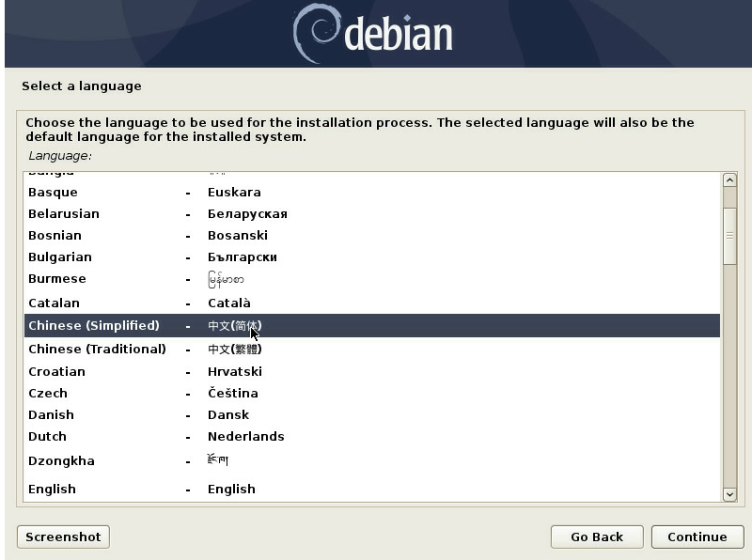Click the Continue button
The height and width of the screenshot is (560, 752).
point(697,537)
